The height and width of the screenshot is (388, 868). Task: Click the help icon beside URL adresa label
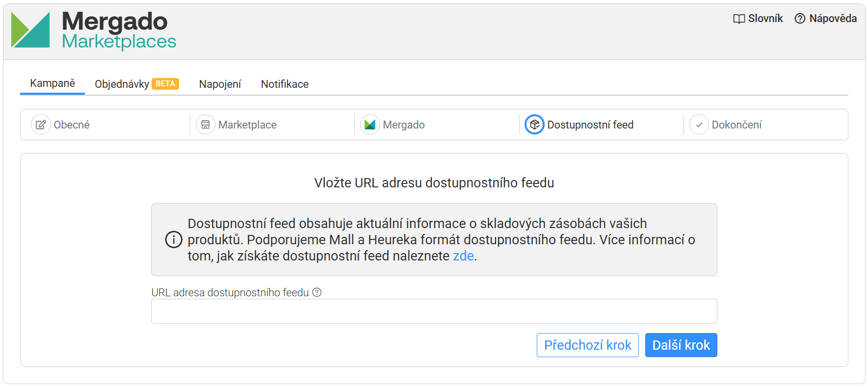click(317, 292)
